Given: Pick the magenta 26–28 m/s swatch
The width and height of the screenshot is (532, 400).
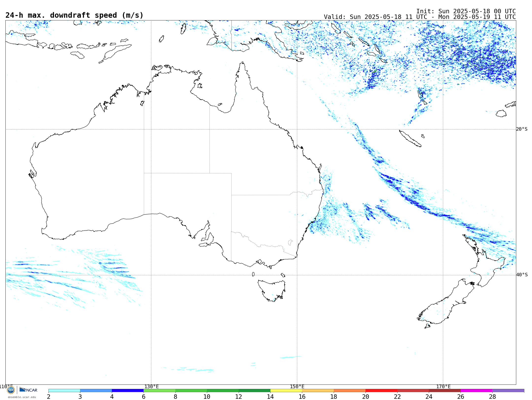Looking at the screenshot, I should pyautogui.click(x=477, y=390).
